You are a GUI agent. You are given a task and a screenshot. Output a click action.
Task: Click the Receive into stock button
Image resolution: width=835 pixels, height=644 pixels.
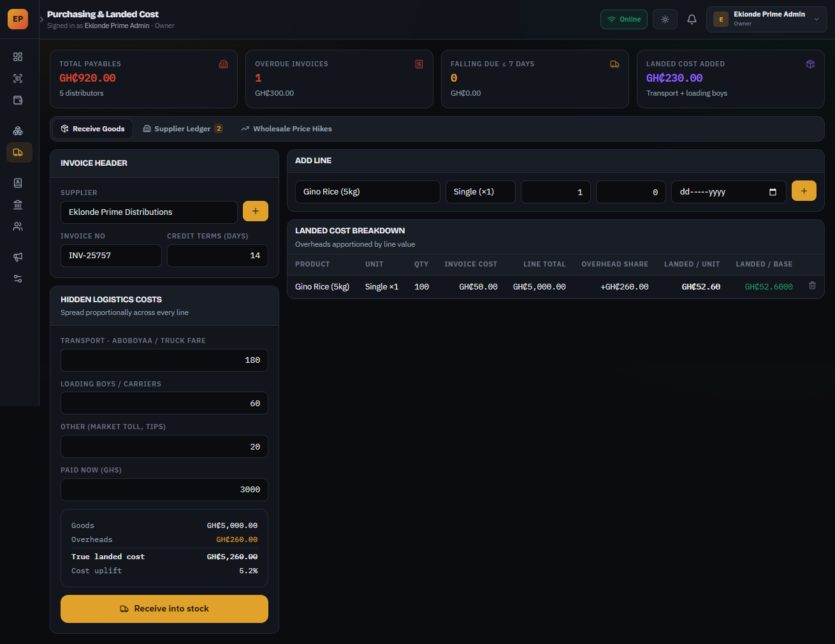(x=164, y=609)
